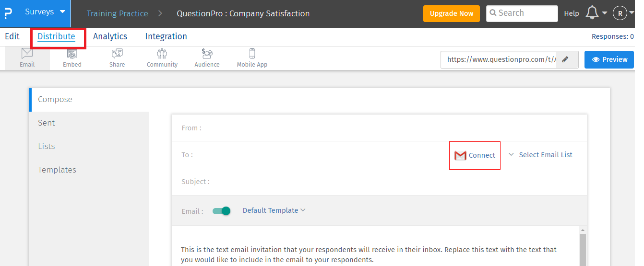The height and width of the screenshot is (266, 644).
Task: Choose the Audience icon in toolbar
Action: [x=207, y=54]
